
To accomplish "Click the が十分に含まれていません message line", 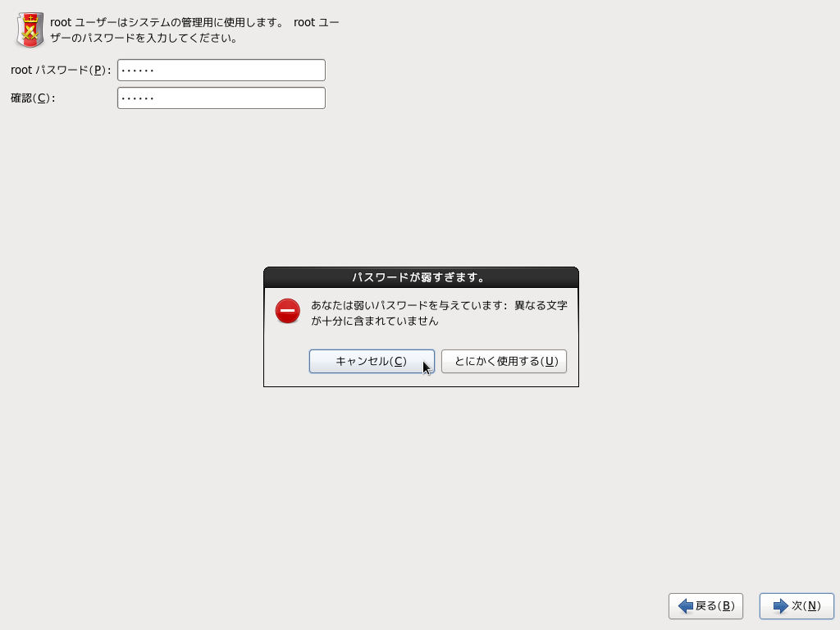I will coord(375,322).
